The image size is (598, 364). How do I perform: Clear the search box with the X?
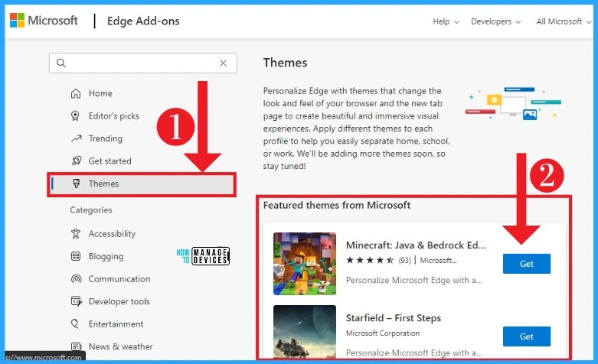pos(223,63)
